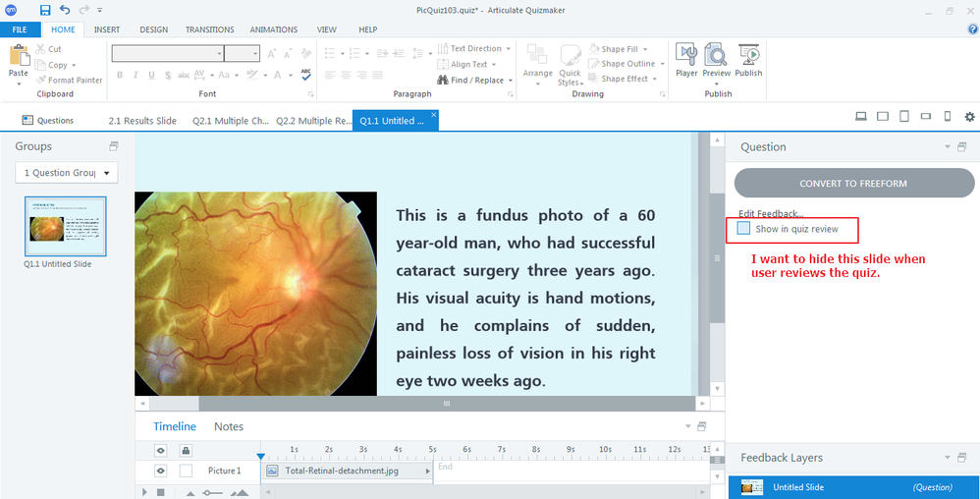
Task: Toggle lock box for Picture 1
Action: point(186,471)
